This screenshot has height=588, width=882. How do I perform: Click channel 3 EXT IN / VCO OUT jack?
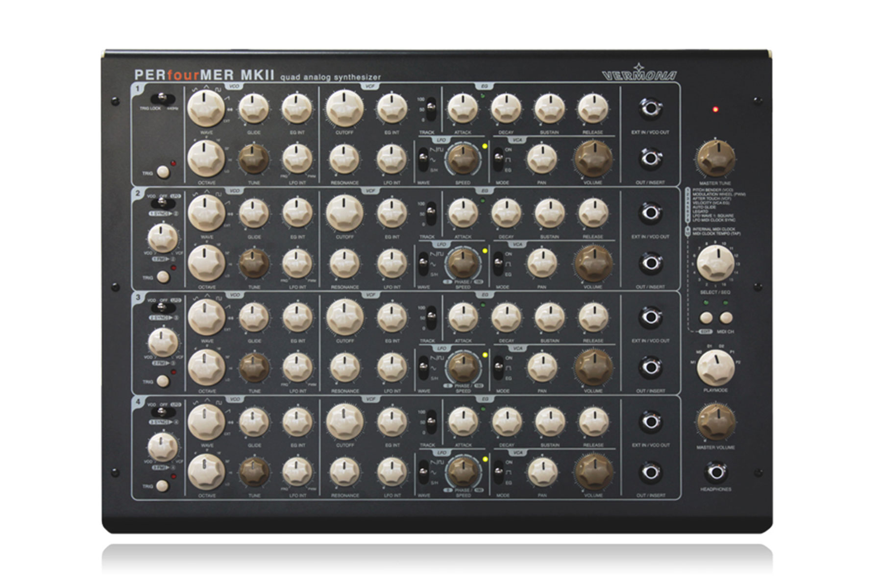click(651, 317)
